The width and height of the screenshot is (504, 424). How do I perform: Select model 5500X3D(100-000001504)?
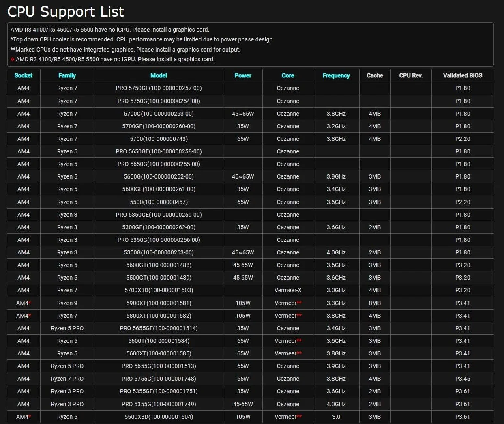(159, 417)
